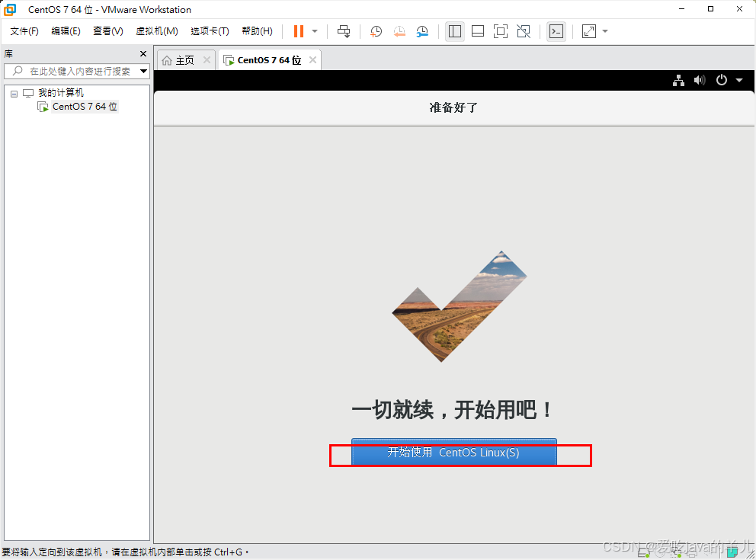
Task: Click the guest volume speaker icon
Action: [x=700, y=80]
